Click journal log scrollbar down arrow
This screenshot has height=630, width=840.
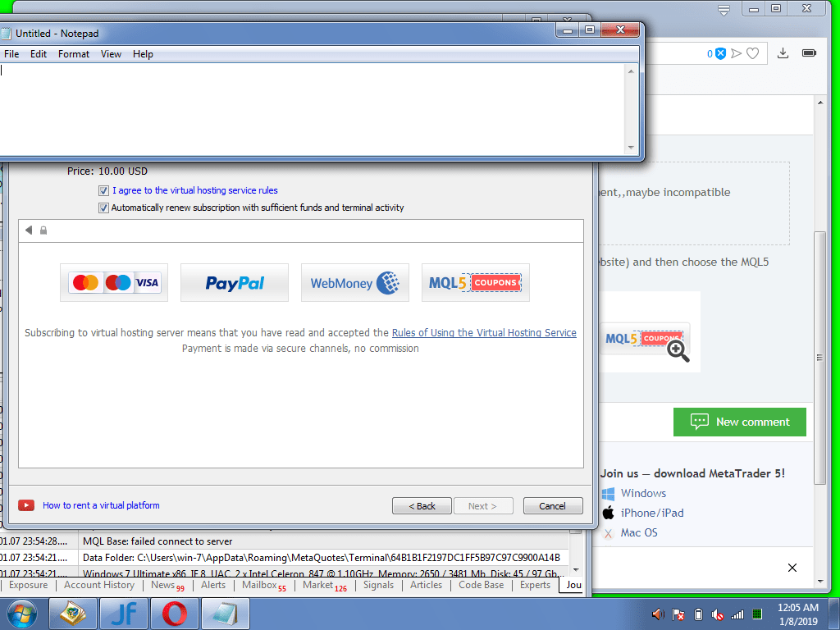tap(576, 570)
